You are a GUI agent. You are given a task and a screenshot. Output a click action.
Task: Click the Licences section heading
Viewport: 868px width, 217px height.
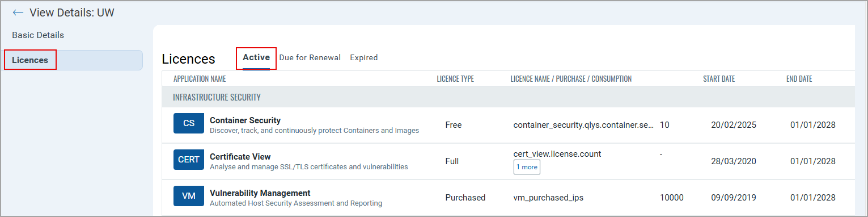(188, 59)
